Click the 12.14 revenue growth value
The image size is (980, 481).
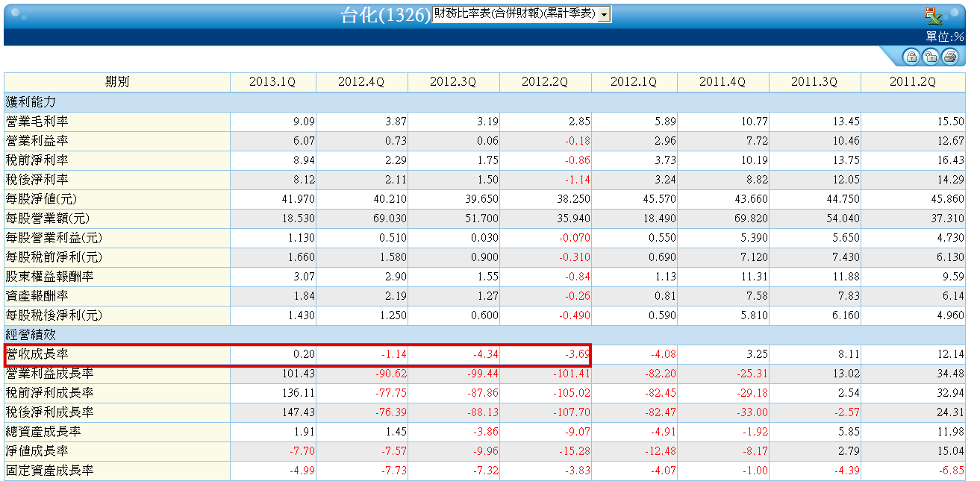tap(950, 355)
